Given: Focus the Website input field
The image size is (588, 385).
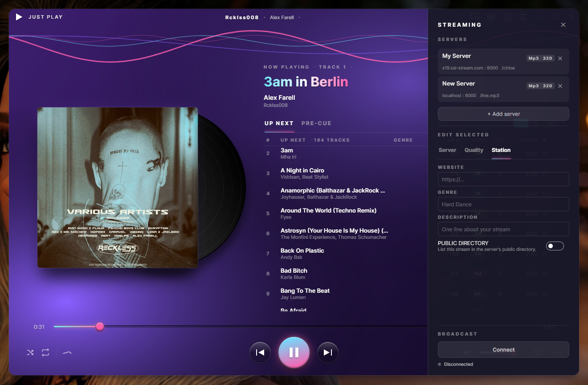Looking at the screenshot, I should [x=503, y=179].
